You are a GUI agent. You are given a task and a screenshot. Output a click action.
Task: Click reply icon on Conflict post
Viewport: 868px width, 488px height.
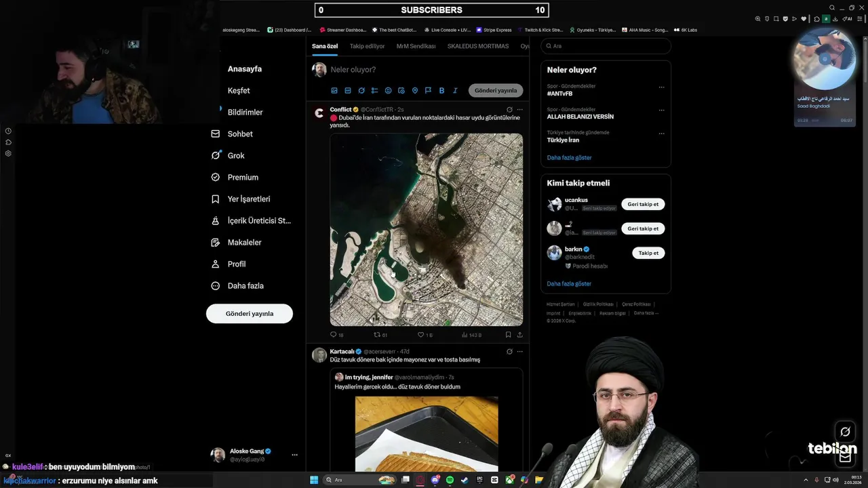334,335
